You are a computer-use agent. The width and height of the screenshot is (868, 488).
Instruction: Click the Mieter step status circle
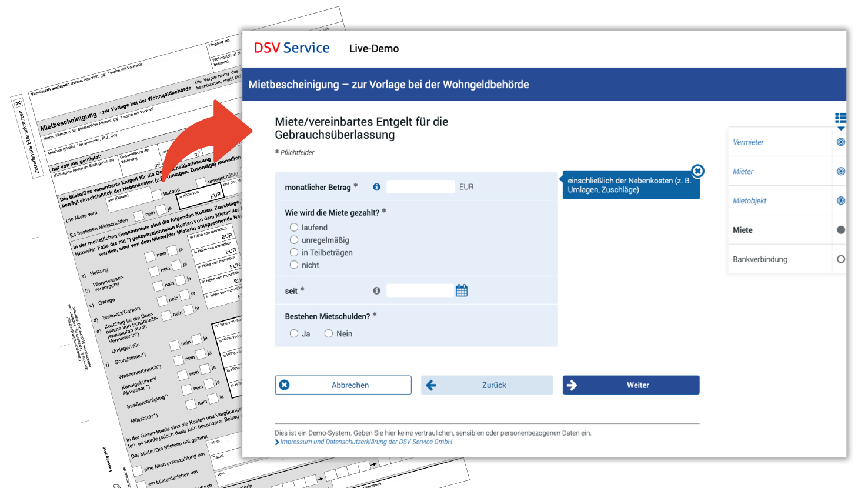pos(841,171)
